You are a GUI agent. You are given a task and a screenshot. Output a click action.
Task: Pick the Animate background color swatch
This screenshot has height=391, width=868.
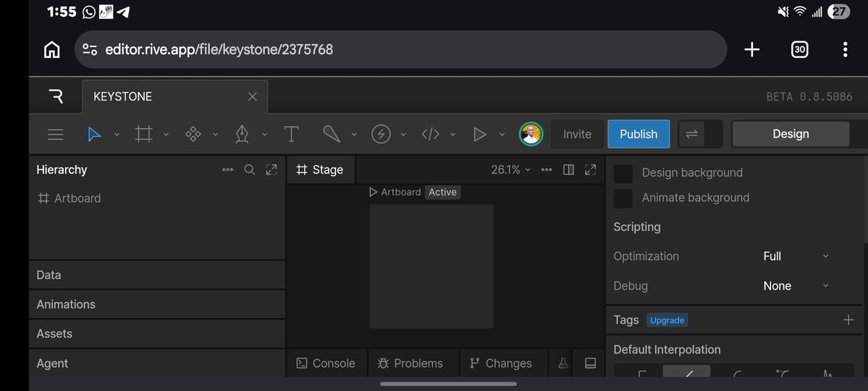(623, 198)
